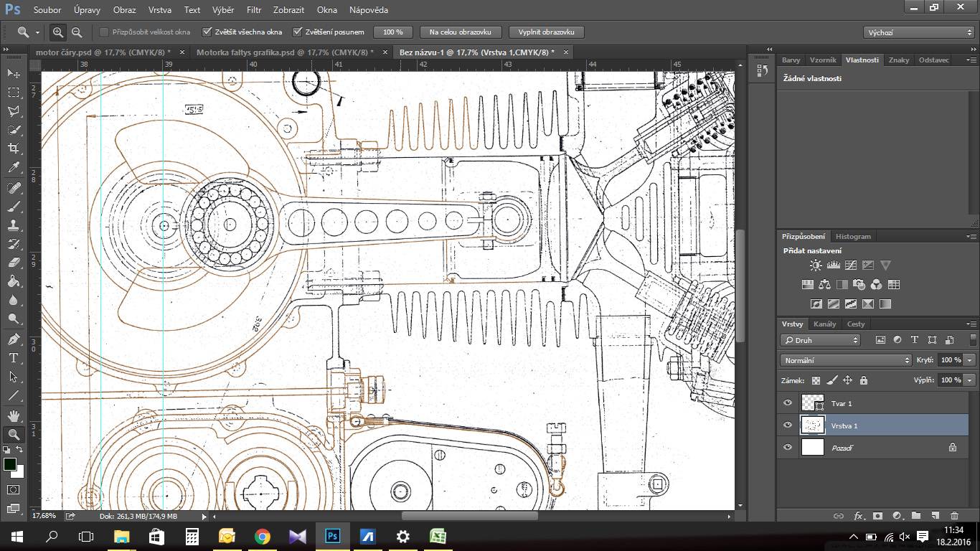
Task: Toggle 'Zvětšení posunem' checkbox
Action: pos(298,32)
